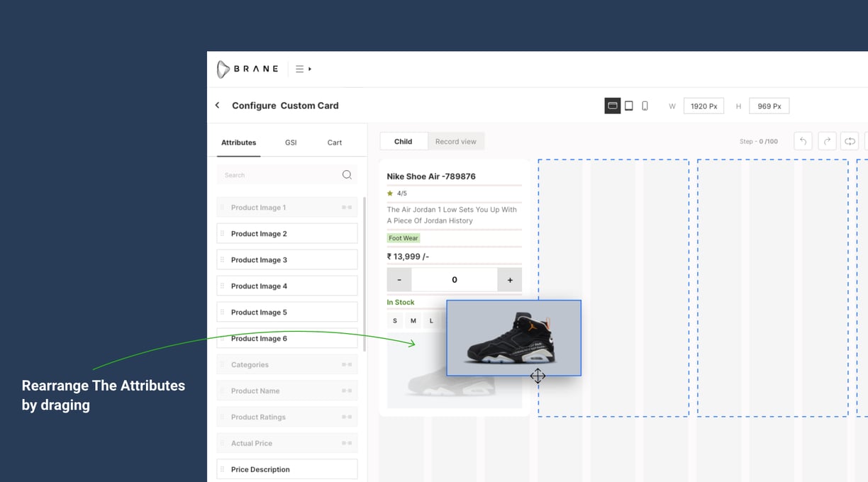Select the tablet device view icon
868x482 pixels.
coord(629,106)
